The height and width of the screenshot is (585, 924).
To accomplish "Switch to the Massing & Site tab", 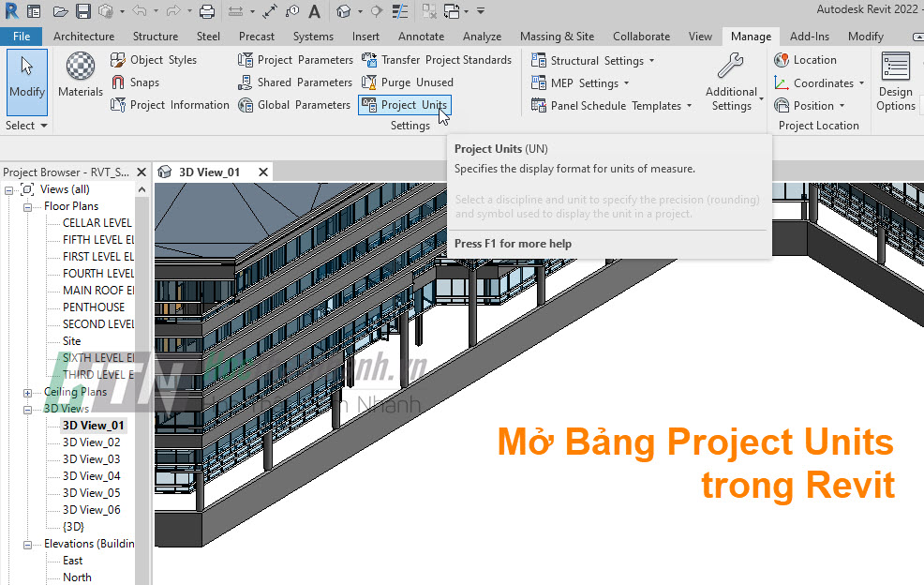I will (557, 36).
